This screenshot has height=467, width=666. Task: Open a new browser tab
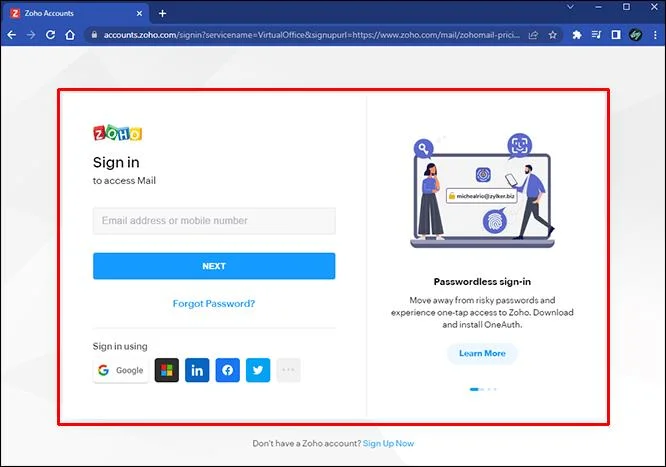[162, 14]
